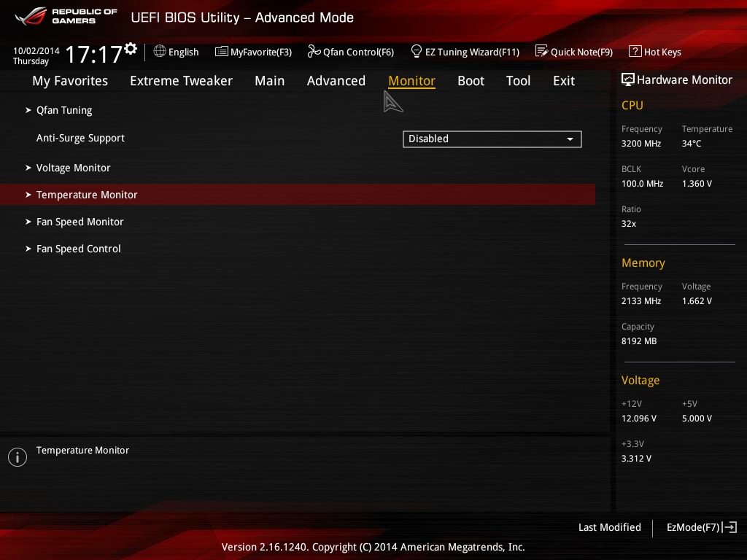Open the Anti-Surge Support dropdown
This screenshot has width=747, height=560.
(x=492, y=139)
